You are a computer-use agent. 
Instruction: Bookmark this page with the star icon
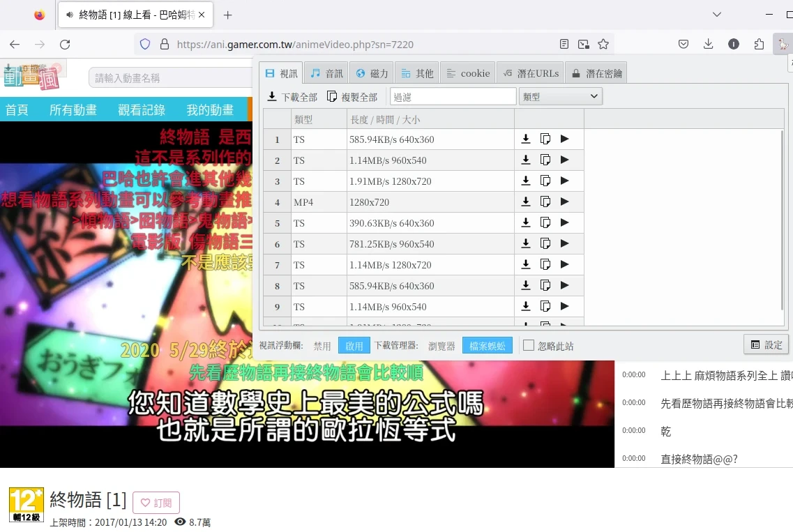pos(603,44)
